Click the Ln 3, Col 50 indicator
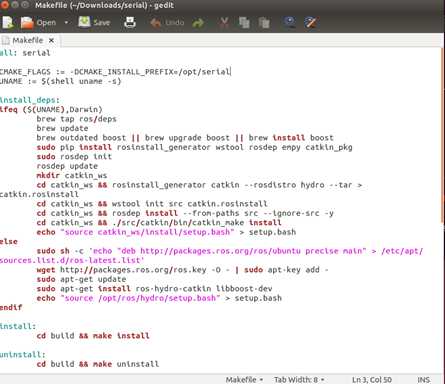This screenshot has height=384, width=445. (372, 379)
